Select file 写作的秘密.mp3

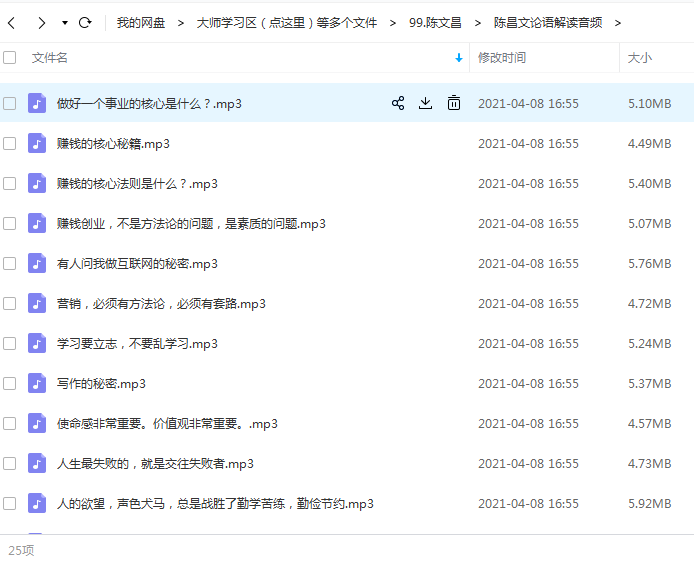click(x=101, y=384)
